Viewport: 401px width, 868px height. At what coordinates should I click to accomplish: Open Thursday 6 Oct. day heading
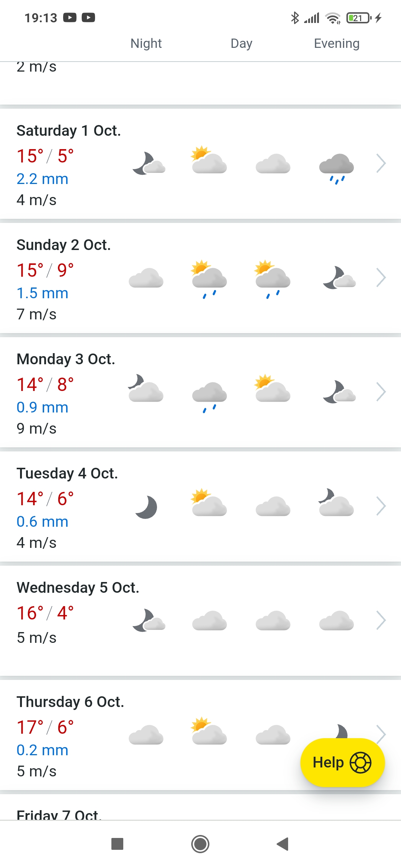coord(70,702)
